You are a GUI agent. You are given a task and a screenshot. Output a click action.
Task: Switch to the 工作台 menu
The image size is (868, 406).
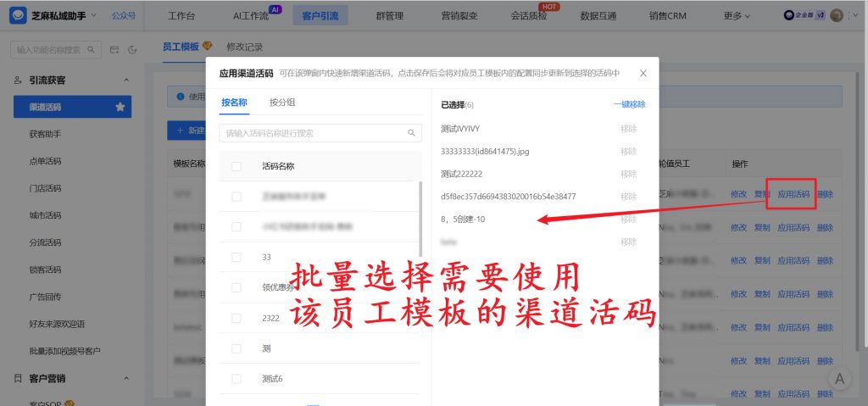181,15
